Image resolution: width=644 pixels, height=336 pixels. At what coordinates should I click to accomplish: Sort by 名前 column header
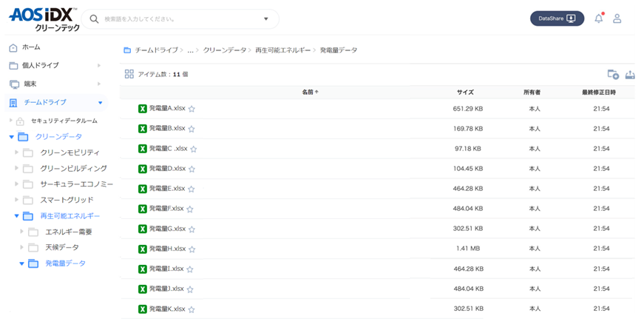310,92
